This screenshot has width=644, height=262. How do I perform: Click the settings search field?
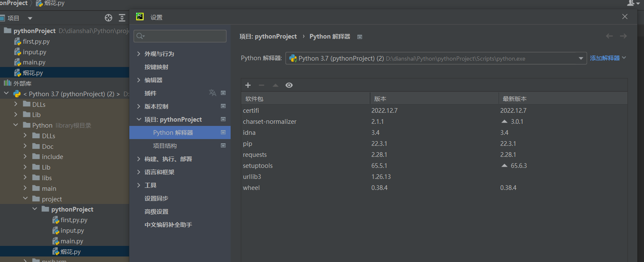(180, 36)
